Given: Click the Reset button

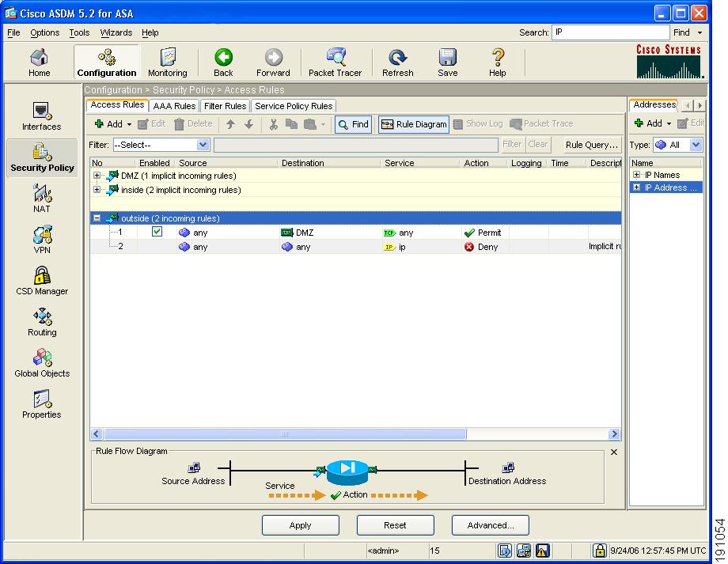Looking at the screenshot, I should pyautogui.click(x=395, y=525).
